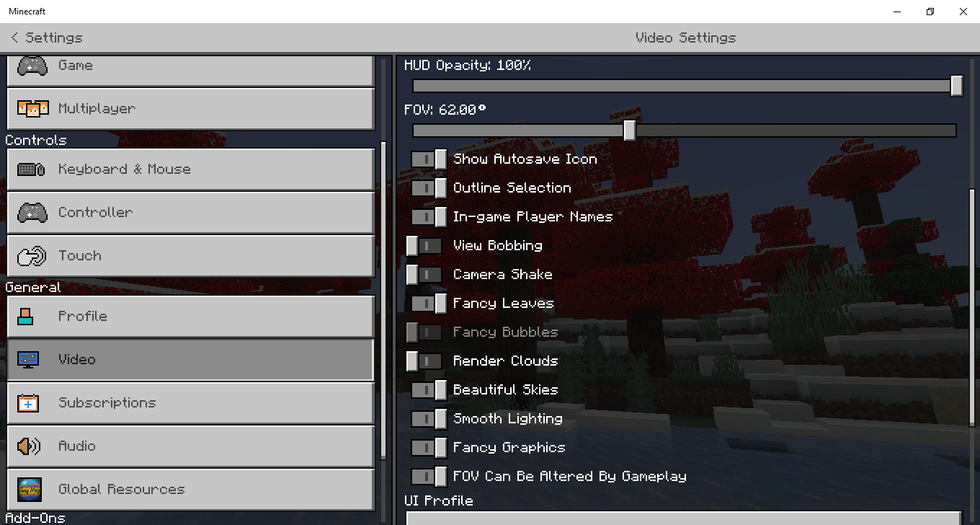Click the Controller gamepad icon
The height and width of the screenshot is (525, 980).
(32, 213)
